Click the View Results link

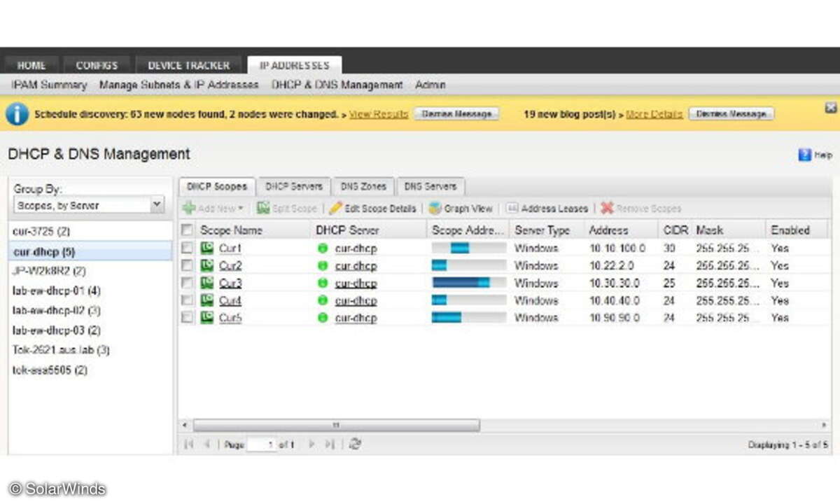(379, 114)
